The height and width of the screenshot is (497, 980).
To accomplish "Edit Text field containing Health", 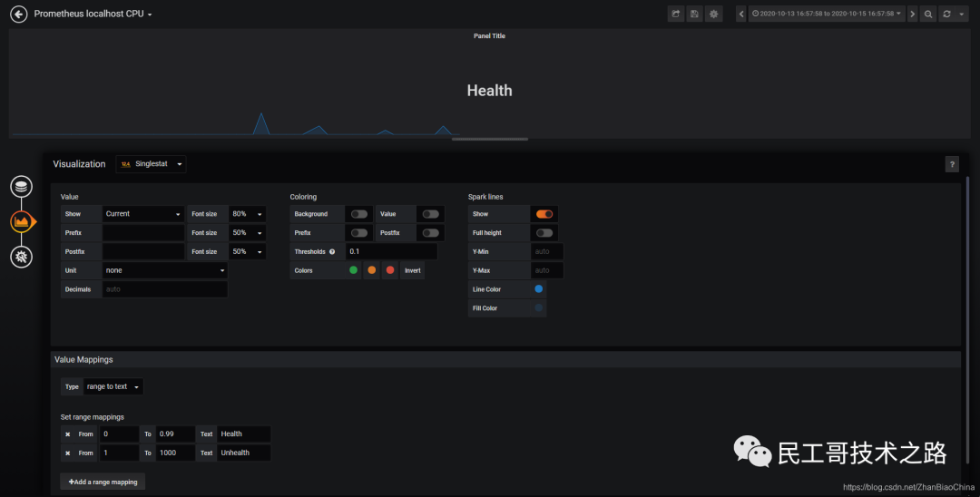I will pyautogui.click(x=244, y=434).
